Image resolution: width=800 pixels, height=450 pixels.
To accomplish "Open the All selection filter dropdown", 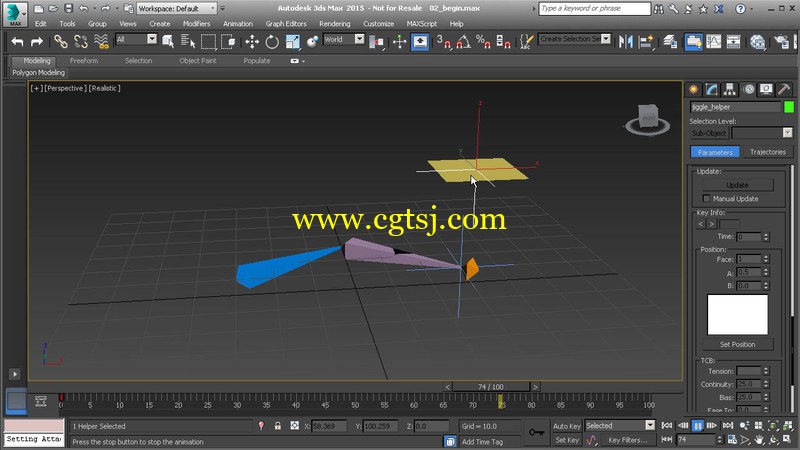I will click(136, 39).
